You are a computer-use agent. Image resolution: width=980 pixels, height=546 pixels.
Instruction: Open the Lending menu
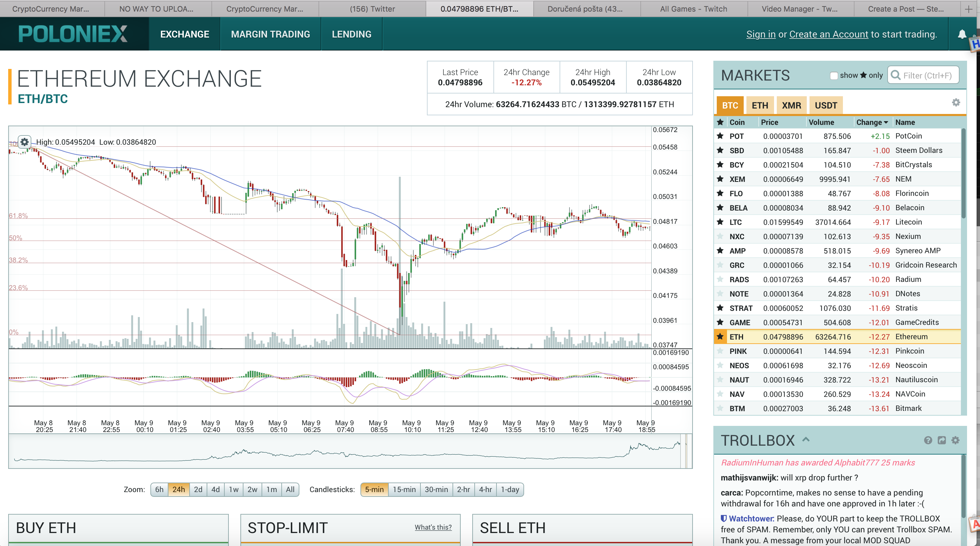[352, 34]
